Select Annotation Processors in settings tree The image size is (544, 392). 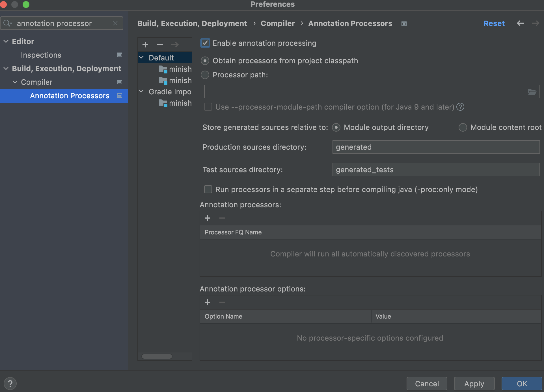tap(64, 96)
